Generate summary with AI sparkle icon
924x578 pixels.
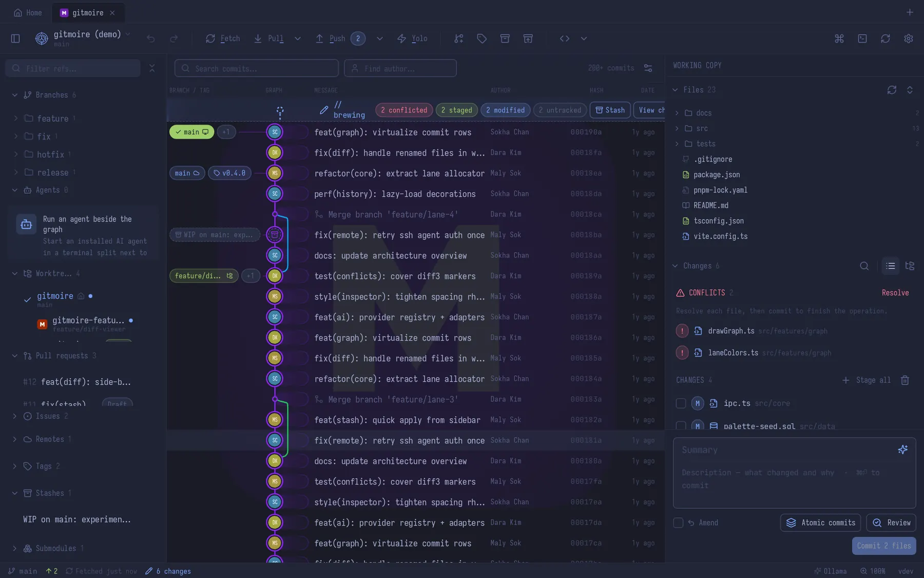tap(903, 450)
